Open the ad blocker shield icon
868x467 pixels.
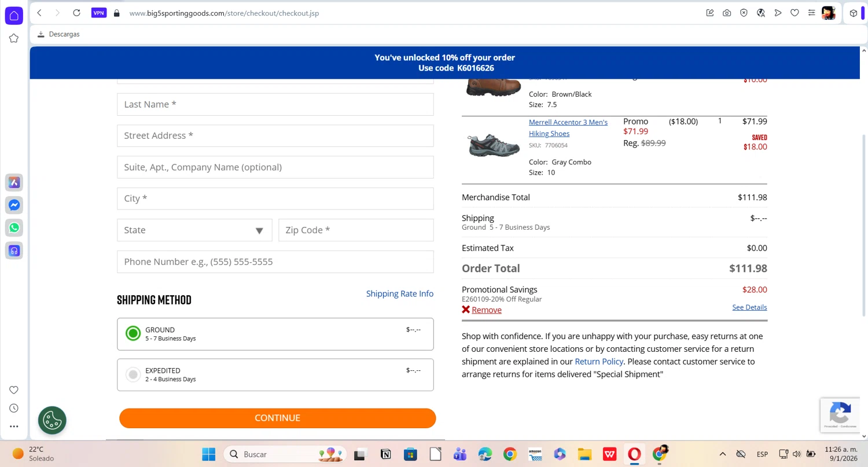click(x=744, y=13)
